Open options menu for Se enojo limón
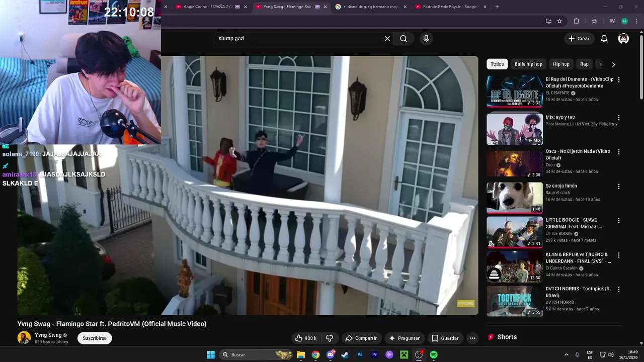The image size is (644, 362). tap(619, 186)
